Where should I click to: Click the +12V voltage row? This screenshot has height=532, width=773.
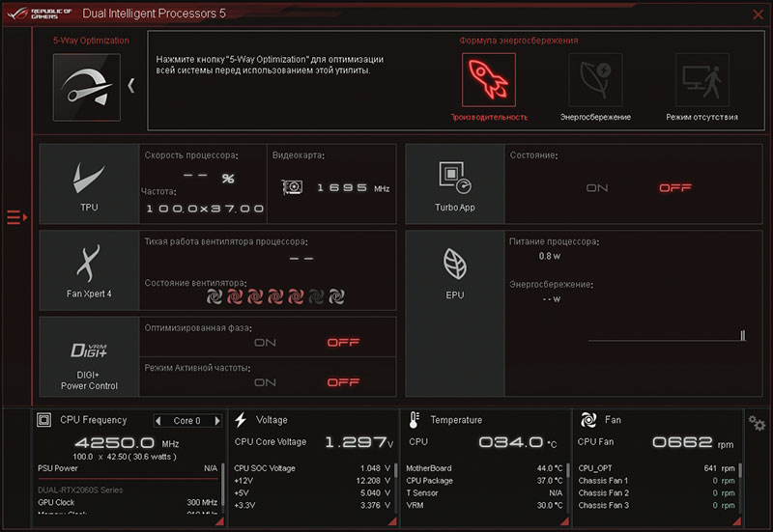312,480
